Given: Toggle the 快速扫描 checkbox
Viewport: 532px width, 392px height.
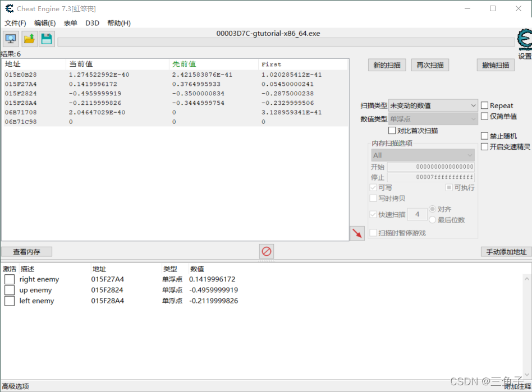Looking at the screenshot, I should (373, 214).
